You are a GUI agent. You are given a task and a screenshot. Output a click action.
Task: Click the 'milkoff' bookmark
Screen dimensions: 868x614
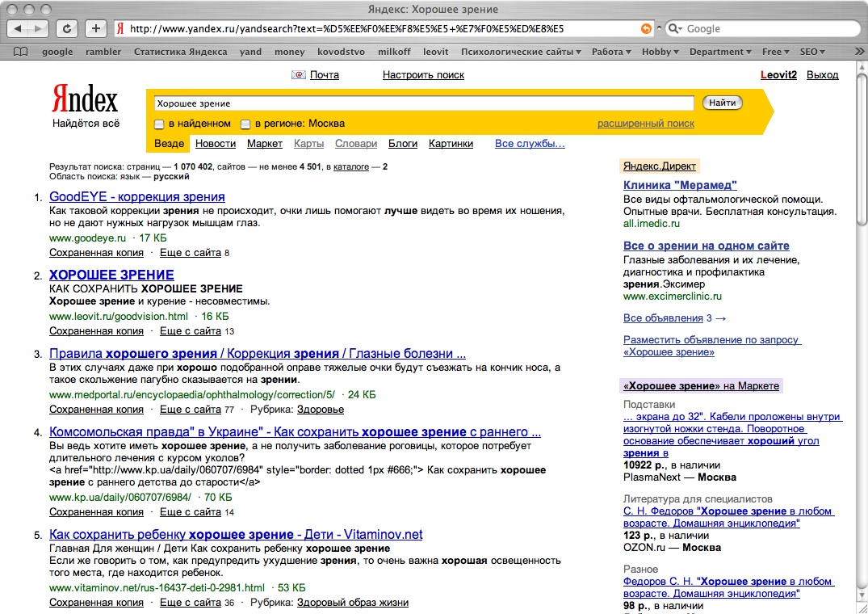(394, 52)
